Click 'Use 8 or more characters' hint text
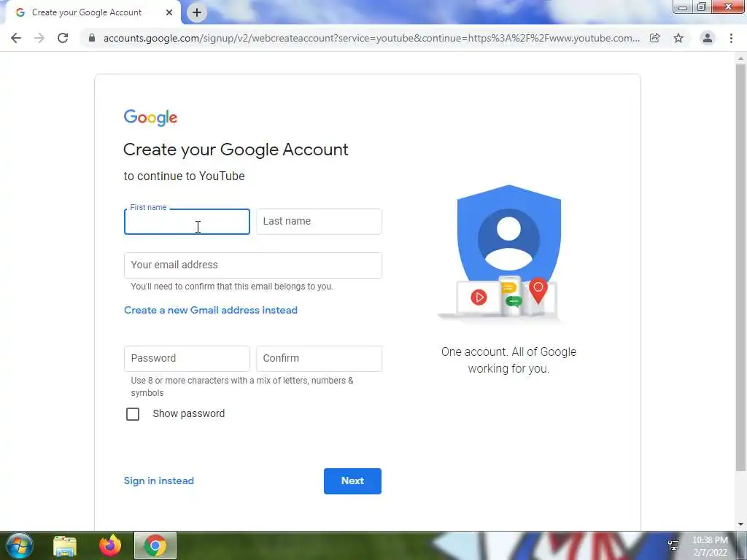Screen dimensions: 747x560 tap(242, 386)
